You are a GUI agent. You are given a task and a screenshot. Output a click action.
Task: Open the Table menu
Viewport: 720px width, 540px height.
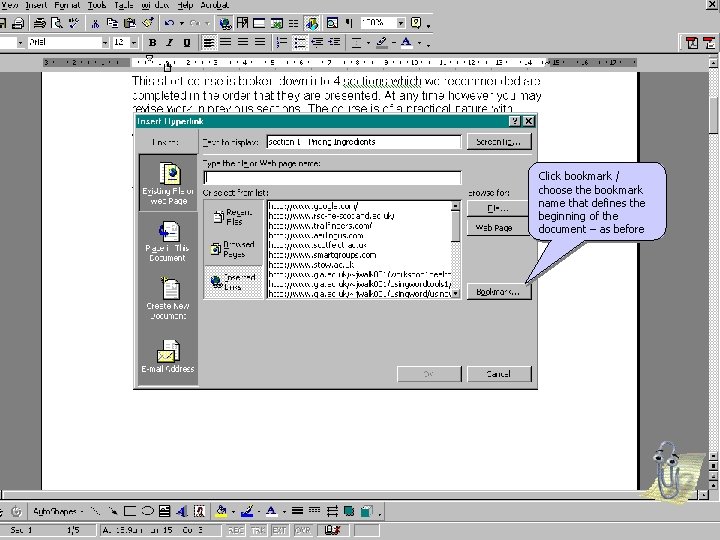pos(124,5)
